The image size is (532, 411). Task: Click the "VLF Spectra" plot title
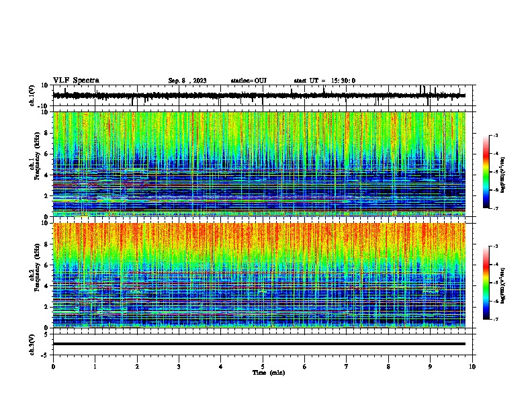click(x=76, y=81)
